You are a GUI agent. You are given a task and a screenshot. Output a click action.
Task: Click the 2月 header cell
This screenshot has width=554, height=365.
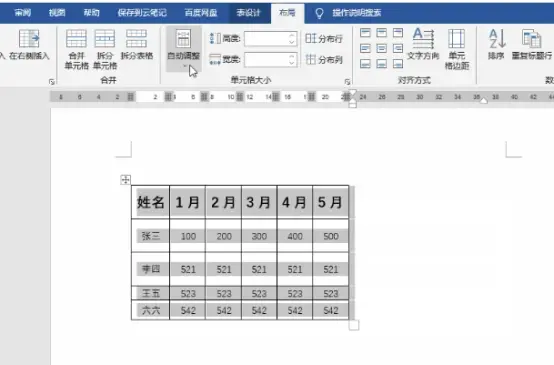click(223, 202)
